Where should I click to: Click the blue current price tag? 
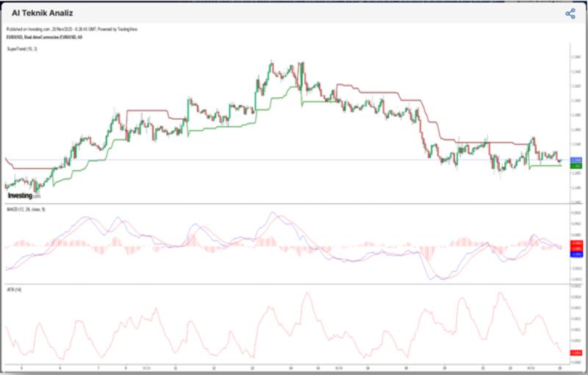tap(576, 160)
